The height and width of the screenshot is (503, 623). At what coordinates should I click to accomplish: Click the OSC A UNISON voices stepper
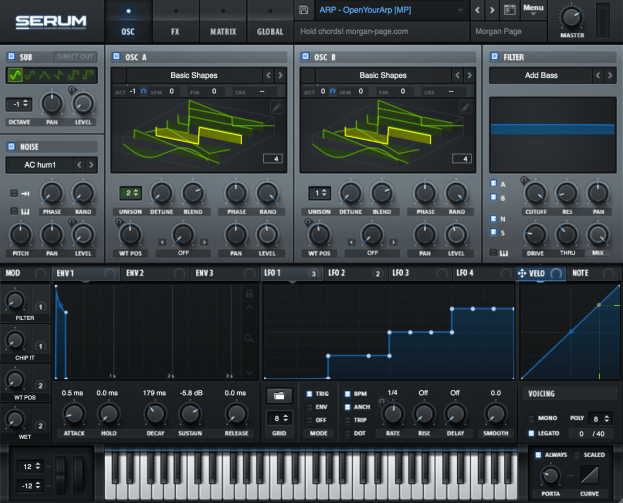(x=131, y=193)
